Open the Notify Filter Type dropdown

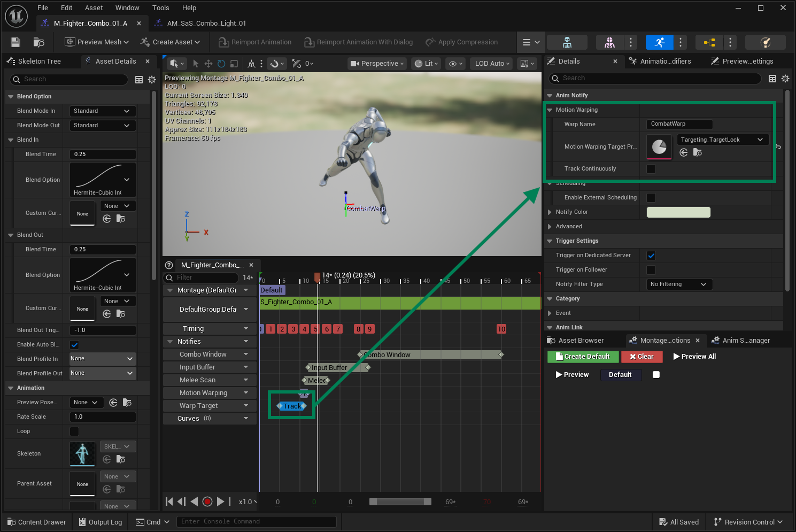point(679,284)
